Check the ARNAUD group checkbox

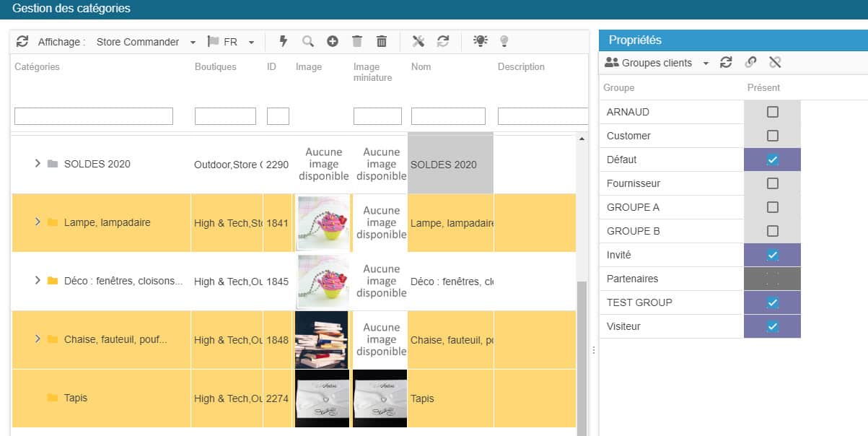coord(772,112)
